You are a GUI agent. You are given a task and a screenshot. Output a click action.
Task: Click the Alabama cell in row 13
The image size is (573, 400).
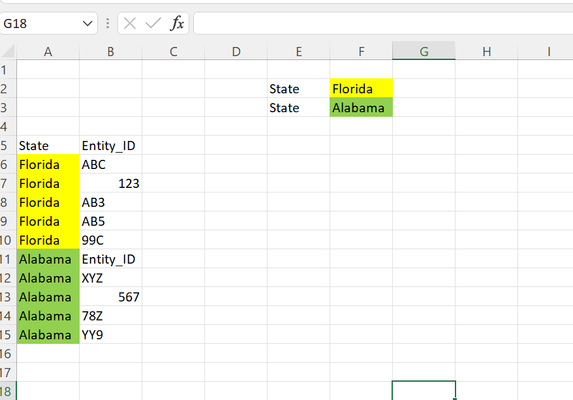[x=48, y=297]
